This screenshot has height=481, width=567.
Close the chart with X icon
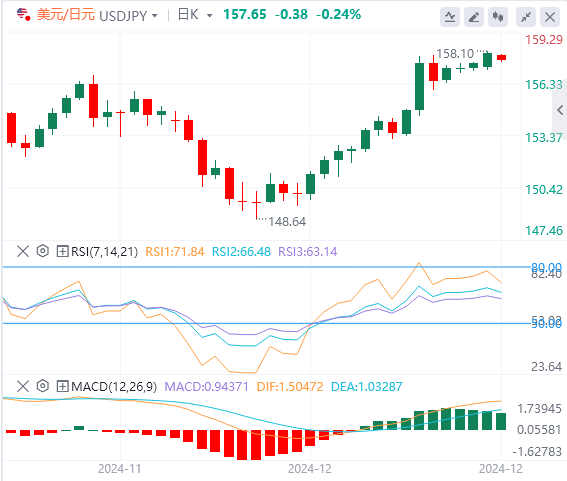[x=550, y=17]
